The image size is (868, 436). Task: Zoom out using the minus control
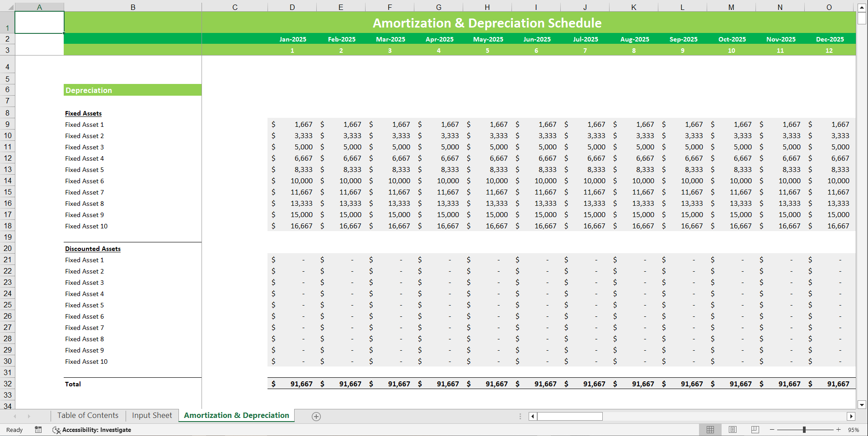click(772, 430)
